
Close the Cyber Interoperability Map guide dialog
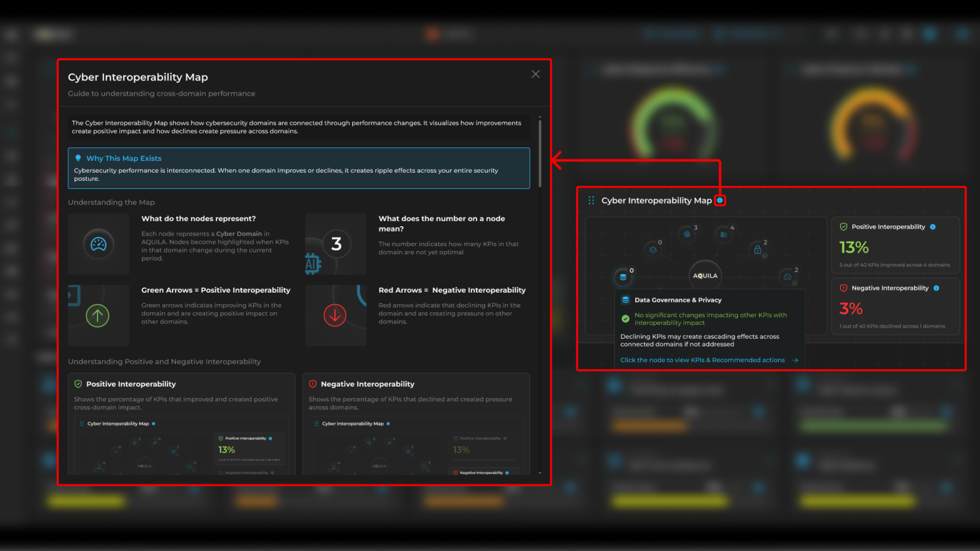point(535,74)
